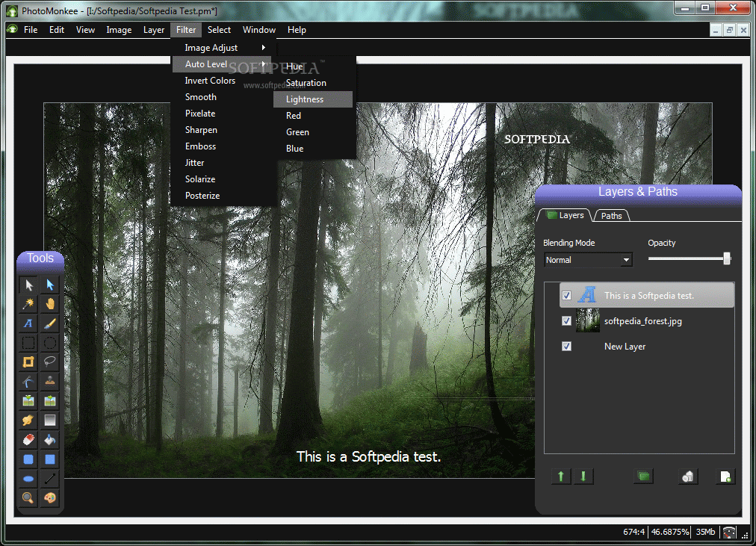
Task: Click the 46.6875% zoom value in status bar
Action: coord(669,532)
